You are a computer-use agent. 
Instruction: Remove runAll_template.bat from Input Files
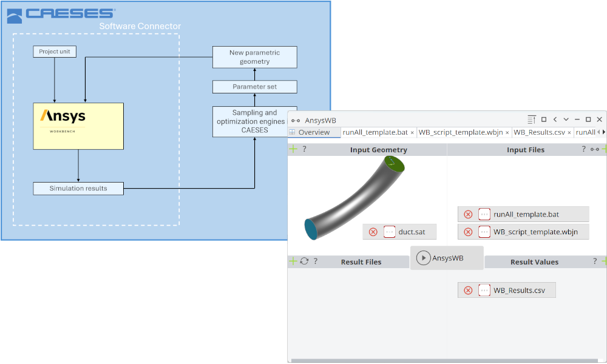pos(468,214)
